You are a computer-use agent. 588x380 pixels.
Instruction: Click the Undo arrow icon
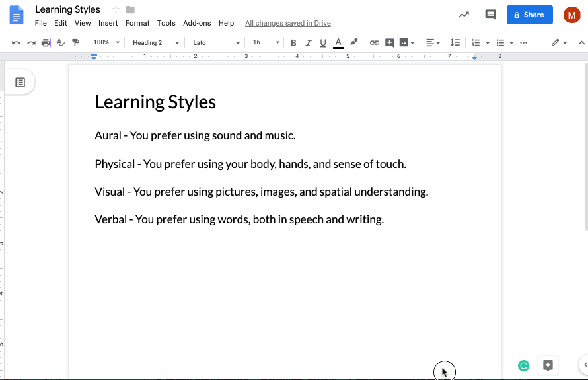(16, 43)
